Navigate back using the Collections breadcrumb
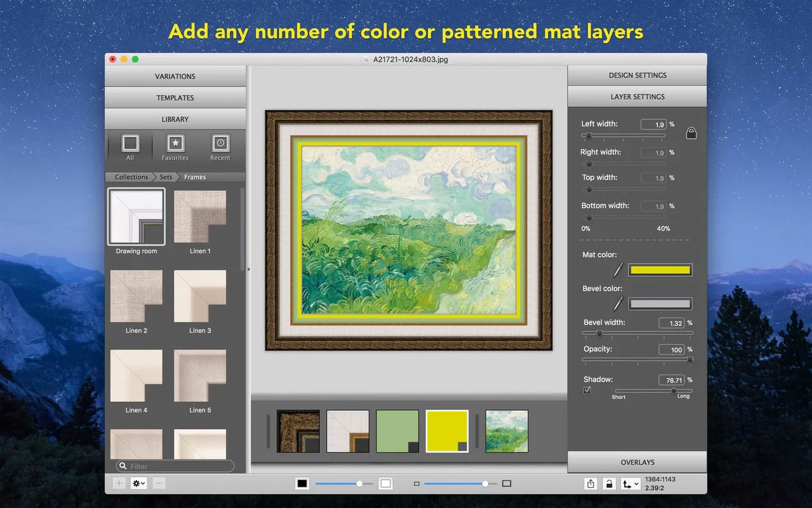This screenshot has width=812, height=508. coord(130,177)
